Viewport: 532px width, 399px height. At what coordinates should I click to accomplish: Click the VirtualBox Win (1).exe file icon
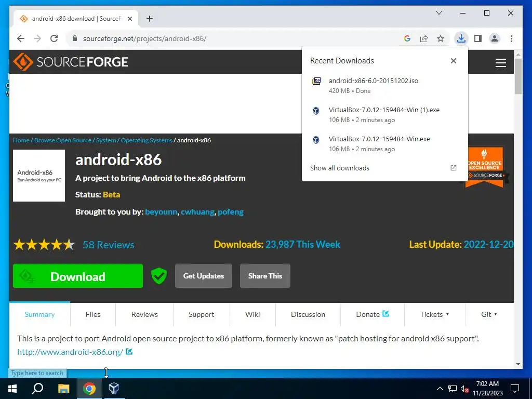316,111
